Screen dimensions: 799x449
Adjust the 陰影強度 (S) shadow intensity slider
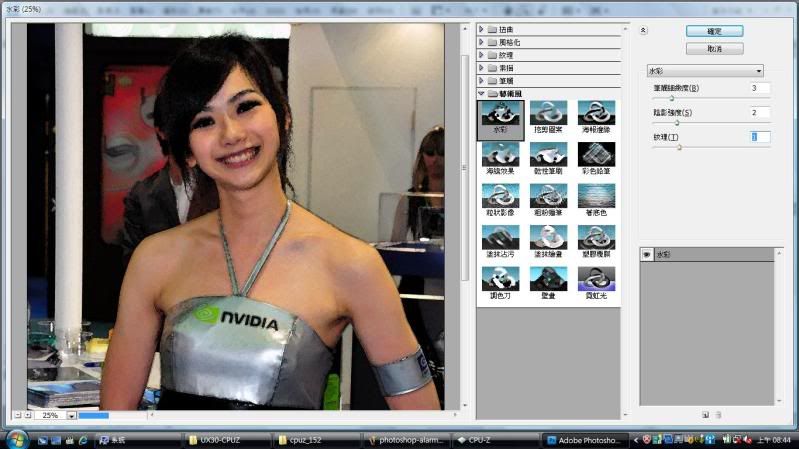pyautogui.click(x=677, y=122)
